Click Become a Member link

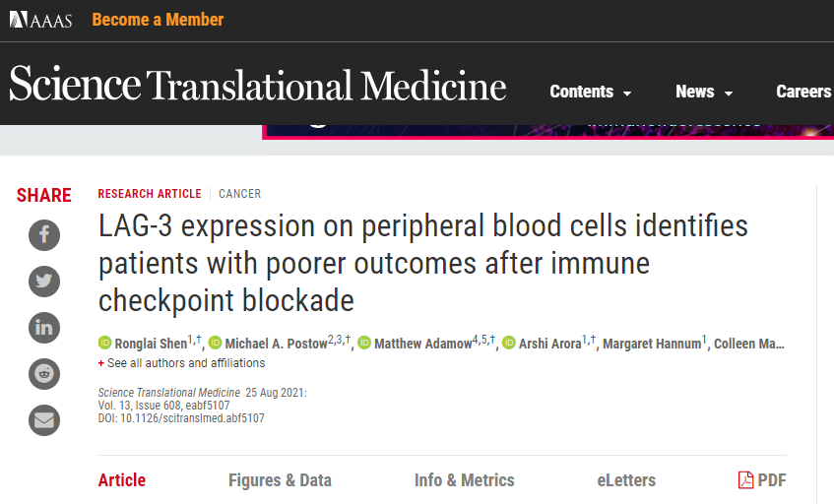(x=158, y=20)
